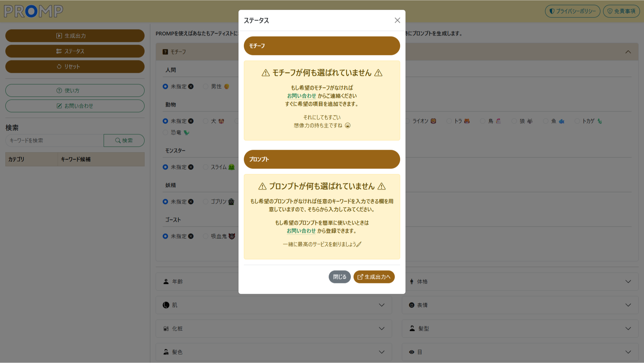Select 犬 radio option
The height and width of the screenshot is (363, 644).
click(x=206, y=121)
